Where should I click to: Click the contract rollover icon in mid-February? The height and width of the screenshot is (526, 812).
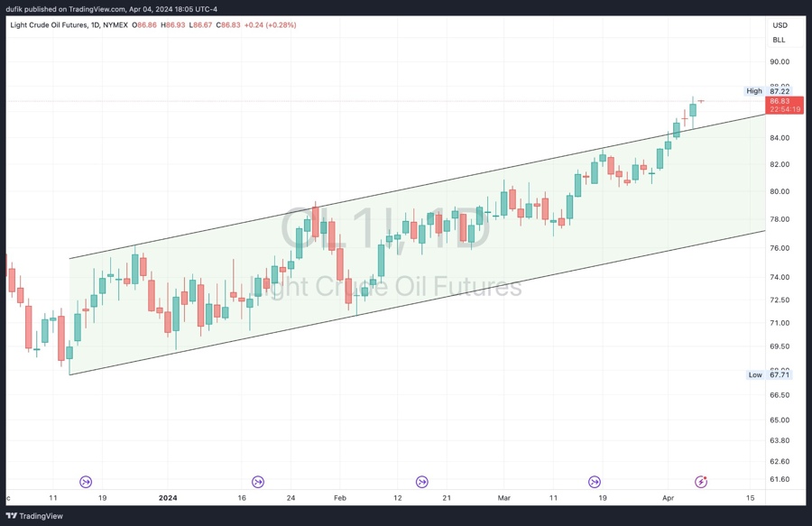point(422,482)
